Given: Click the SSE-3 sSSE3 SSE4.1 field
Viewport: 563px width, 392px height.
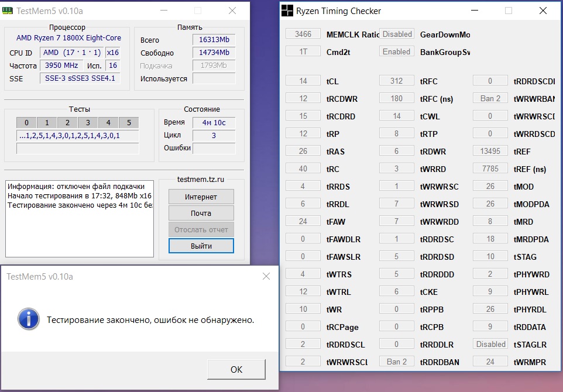Looking at the screenshot, I should 80,78.
